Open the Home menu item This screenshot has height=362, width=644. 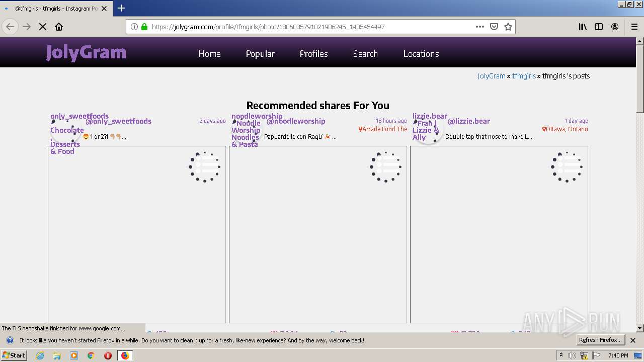209,54
